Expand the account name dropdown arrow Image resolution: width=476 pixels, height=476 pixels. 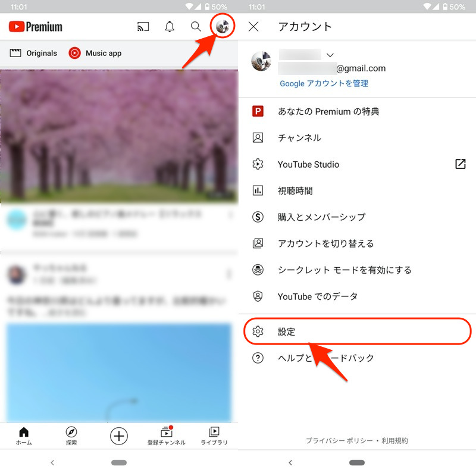[x=330, y=55]
